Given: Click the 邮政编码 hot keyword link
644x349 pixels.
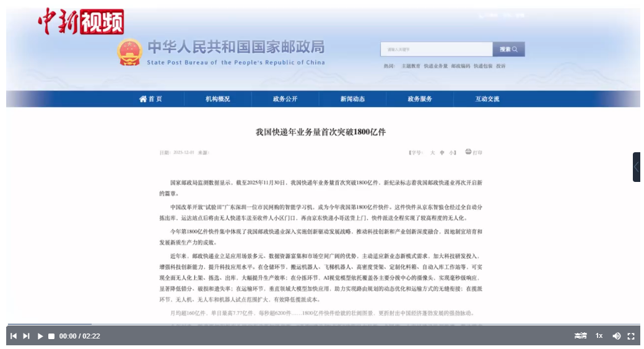Looking at the screenshot, I should coord(461,66).
